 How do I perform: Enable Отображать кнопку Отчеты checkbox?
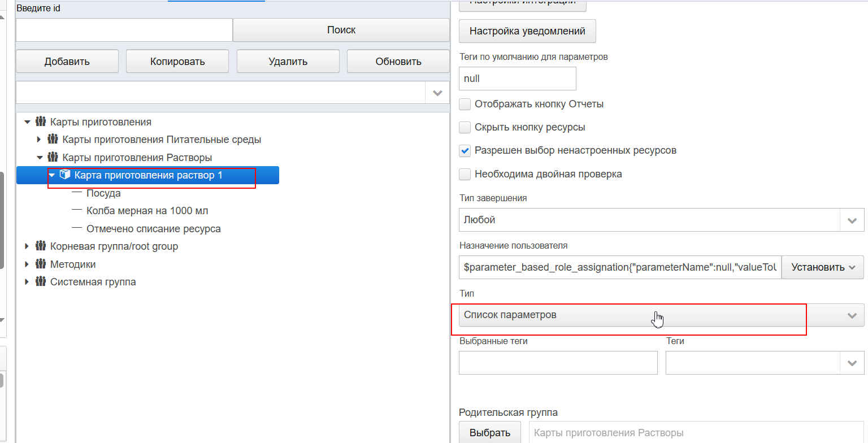(x=465, y=104)
